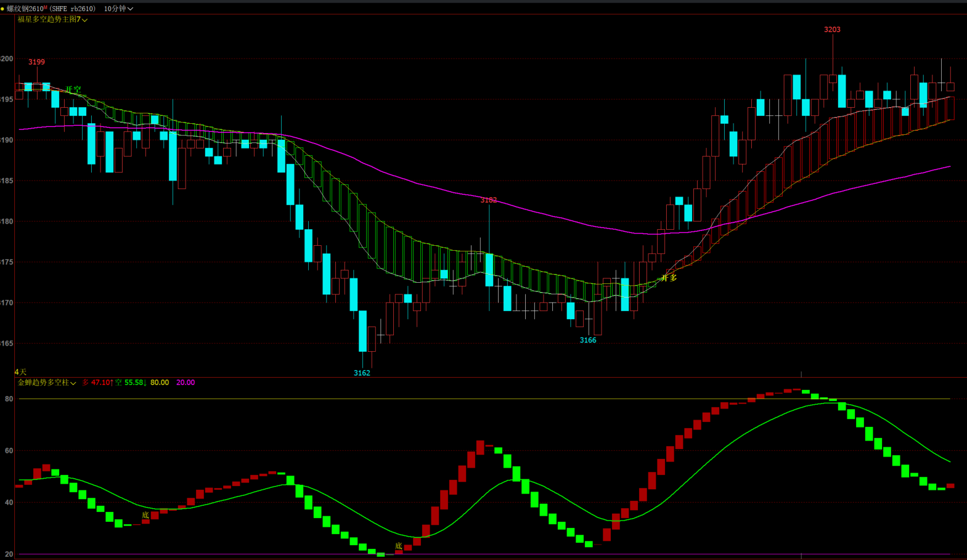Select the 开多 signal marker
Screen dimensions: 967x560
(x=669, y=278)
